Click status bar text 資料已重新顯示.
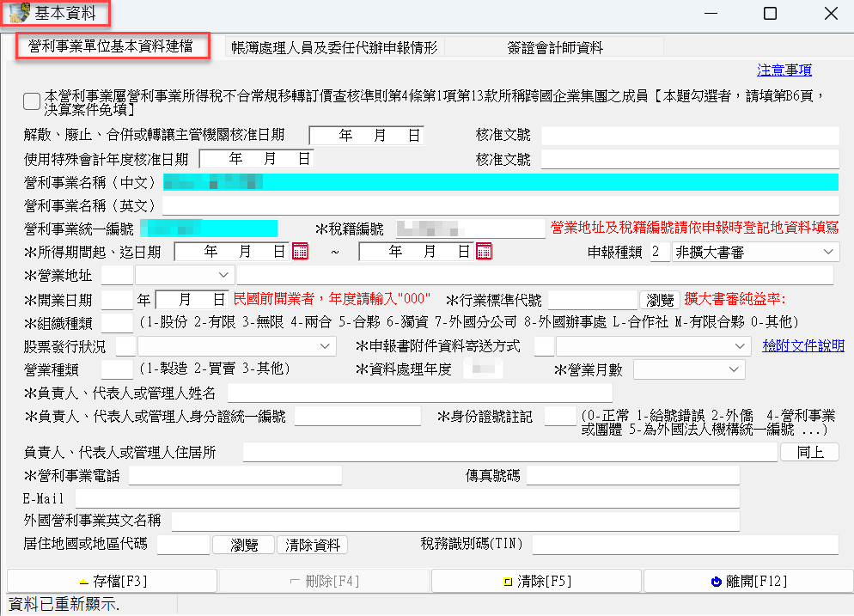This screenshot has width=854, height=616. 64,605
